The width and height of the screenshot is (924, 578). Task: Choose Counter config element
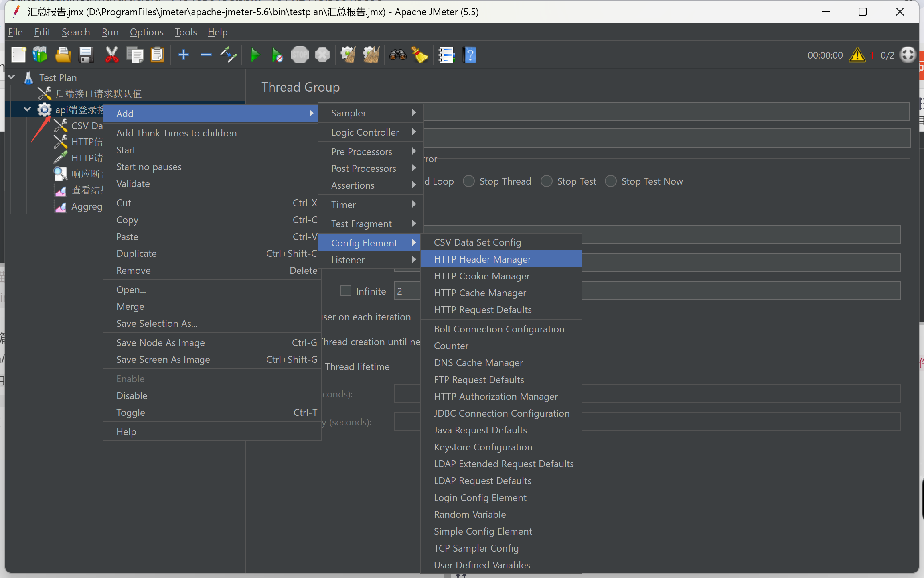coord(501,346)
